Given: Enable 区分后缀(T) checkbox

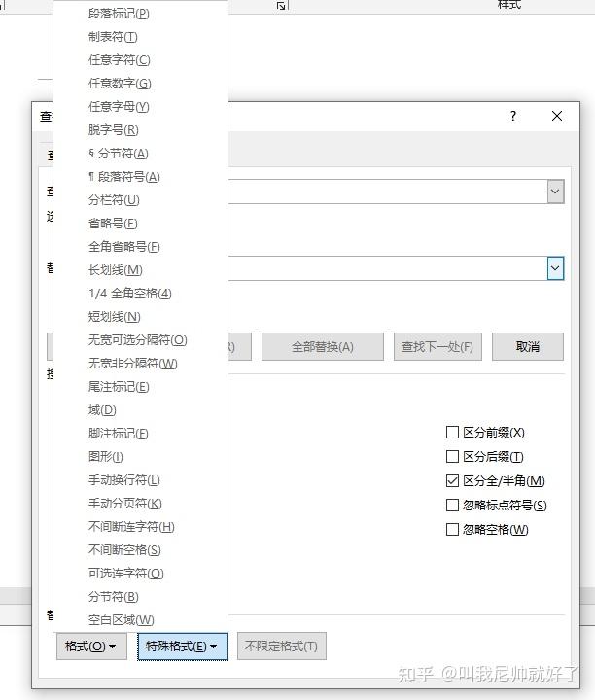Looking at the screenshot, I should (452, 456).
